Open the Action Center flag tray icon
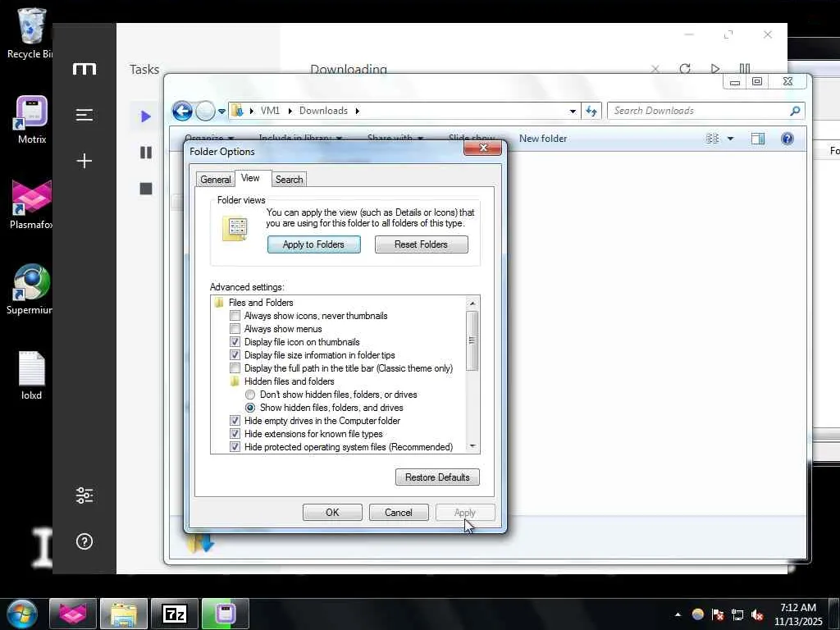This screenshot has height=630, width=840. (718, 614)
